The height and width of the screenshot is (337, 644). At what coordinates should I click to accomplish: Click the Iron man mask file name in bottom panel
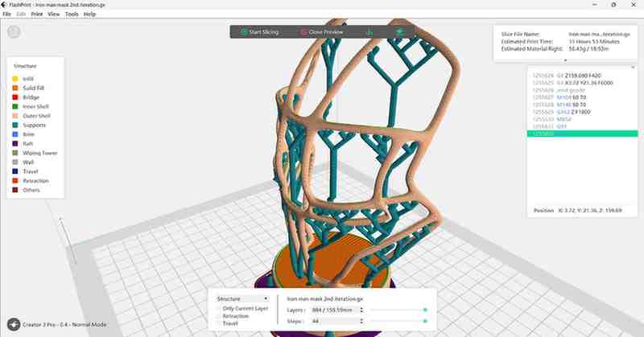click(x=325, y=299)
